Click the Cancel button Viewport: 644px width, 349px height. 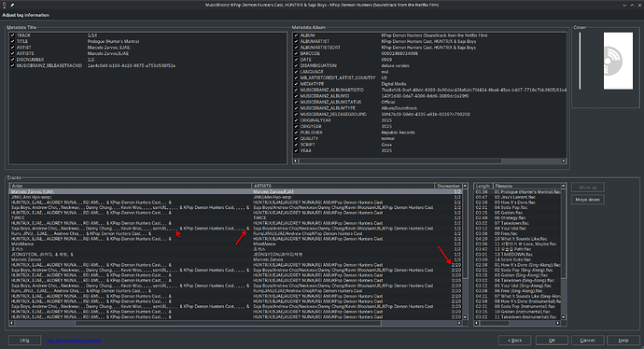(587, 341)
